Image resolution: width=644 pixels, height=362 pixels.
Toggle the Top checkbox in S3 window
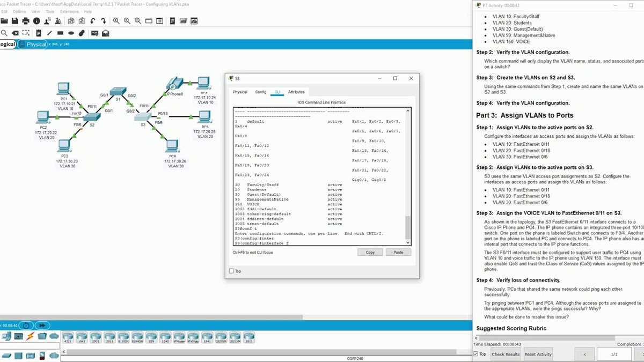tap(231, 271)
